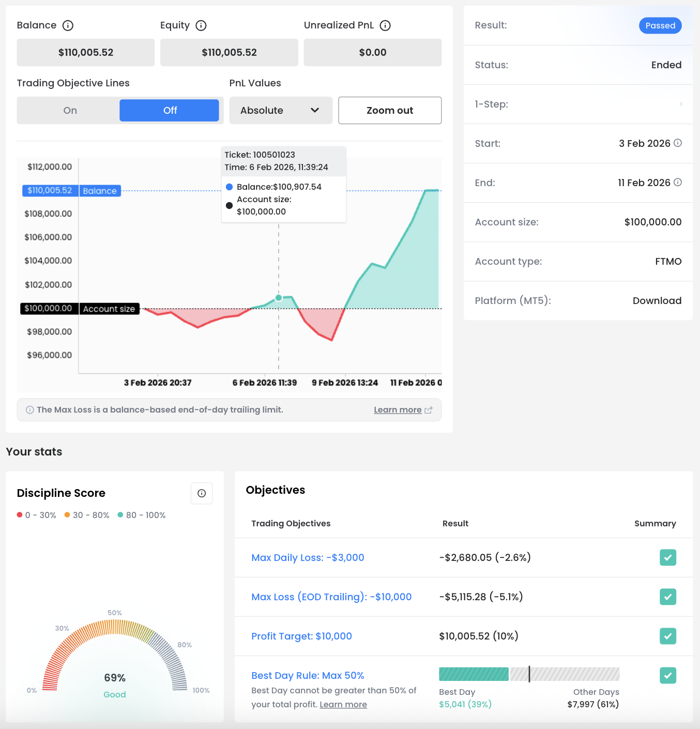Click the external link icon beside Learn more

429,410
